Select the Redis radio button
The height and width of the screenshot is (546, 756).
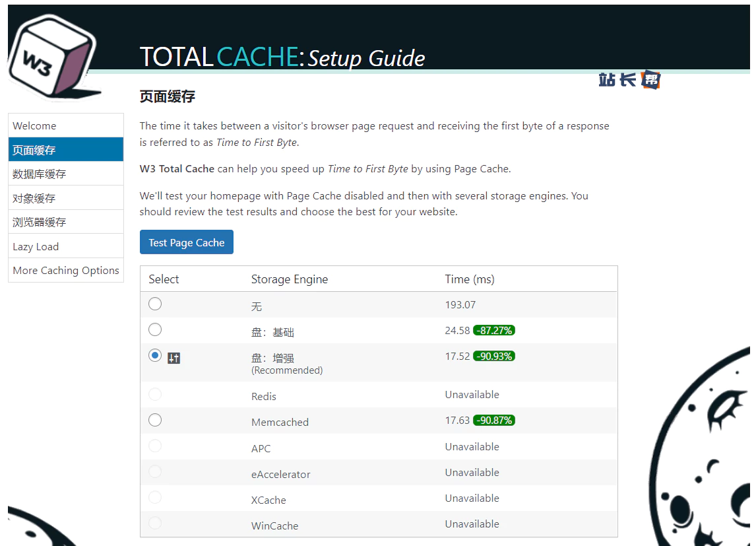pyautogui.click(x=155, y=394)
